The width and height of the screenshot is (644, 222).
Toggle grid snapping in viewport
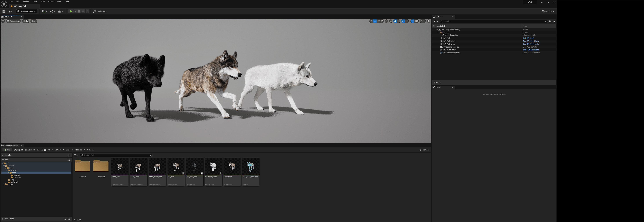click(395, 21)
